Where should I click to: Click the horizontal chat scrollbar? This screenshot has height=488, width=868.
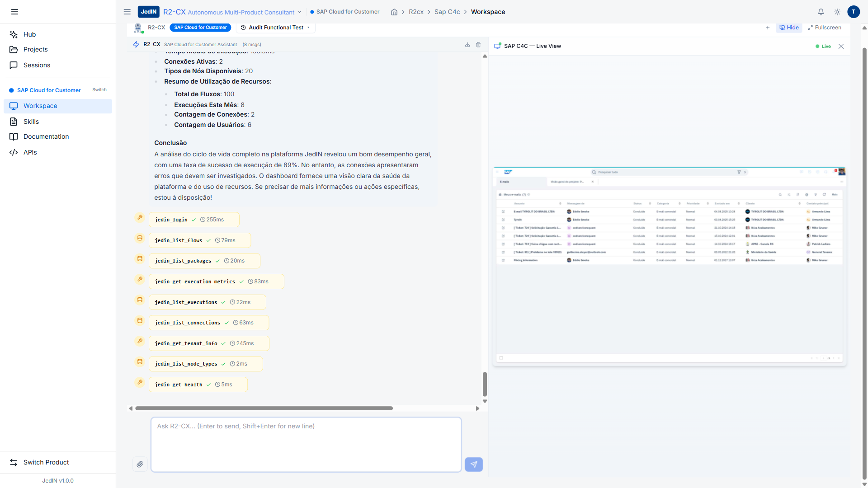[264, 408]
